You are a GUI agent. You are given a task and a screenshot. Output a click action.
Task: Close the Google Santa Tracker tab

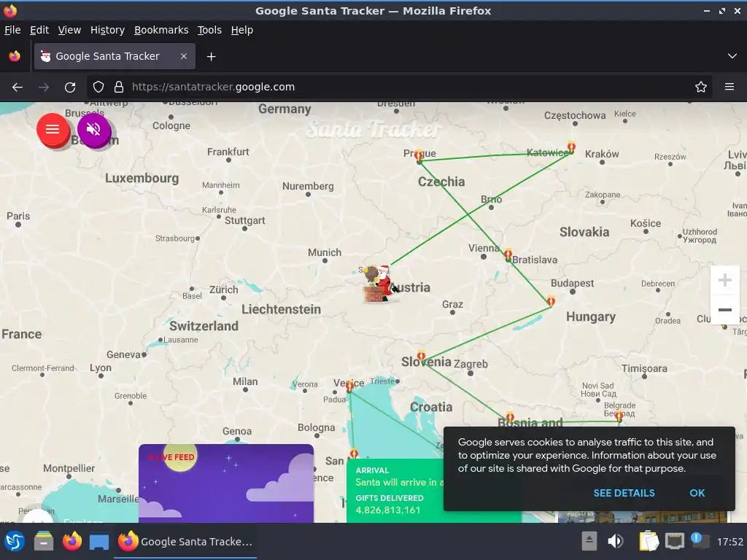183,56
